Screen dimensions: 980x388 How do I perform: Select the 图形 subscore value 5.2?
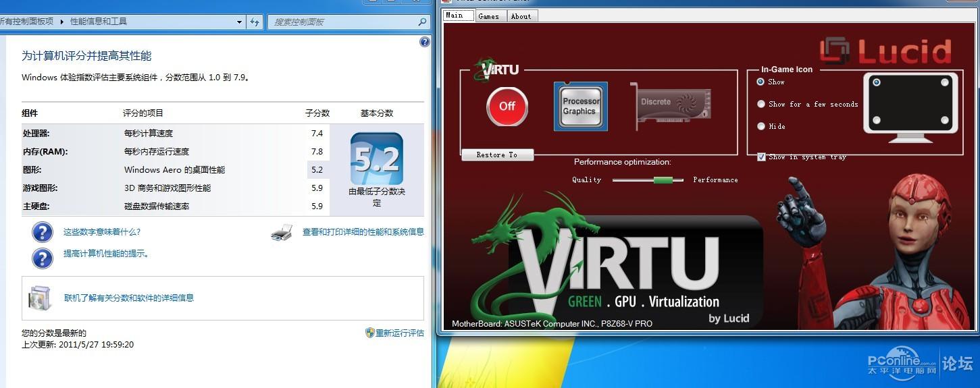(317, 169)
